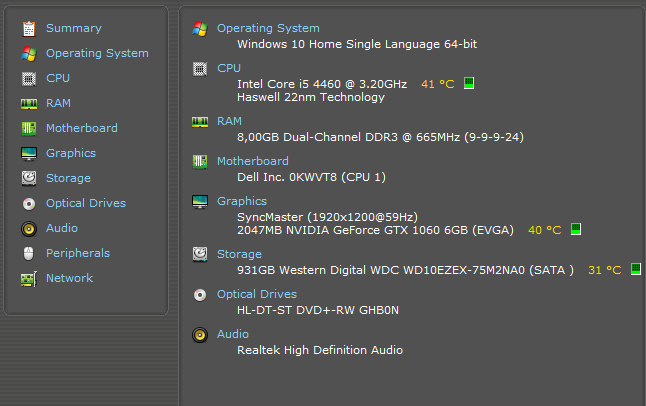Viewport: 646px width, 406px height.
Task: Click text HL-DT-ST DVD+-RW GHB0N
Action: tap(318, 310)
